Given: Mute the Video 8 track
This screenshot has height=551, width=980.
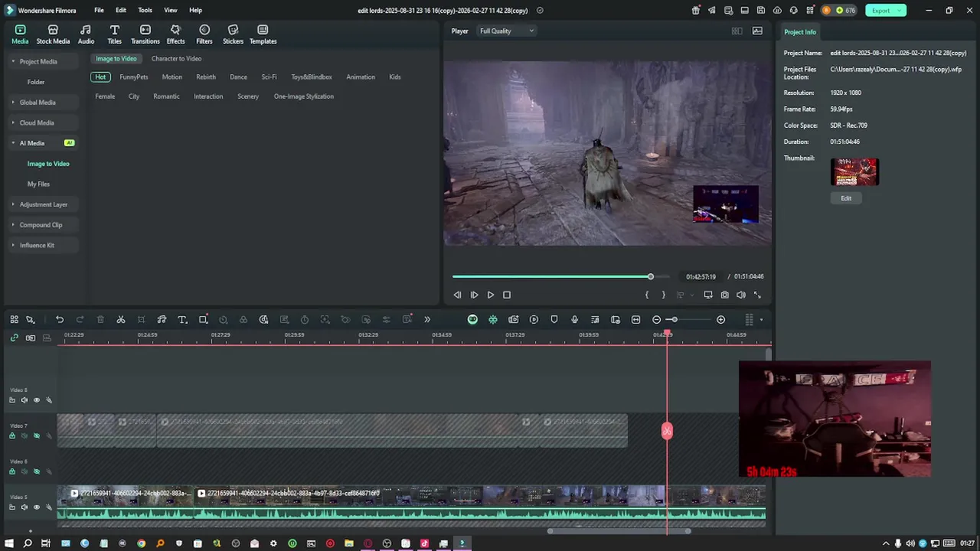Looking at the screenshot, I should pyautogui.click(x=24, y=399).
